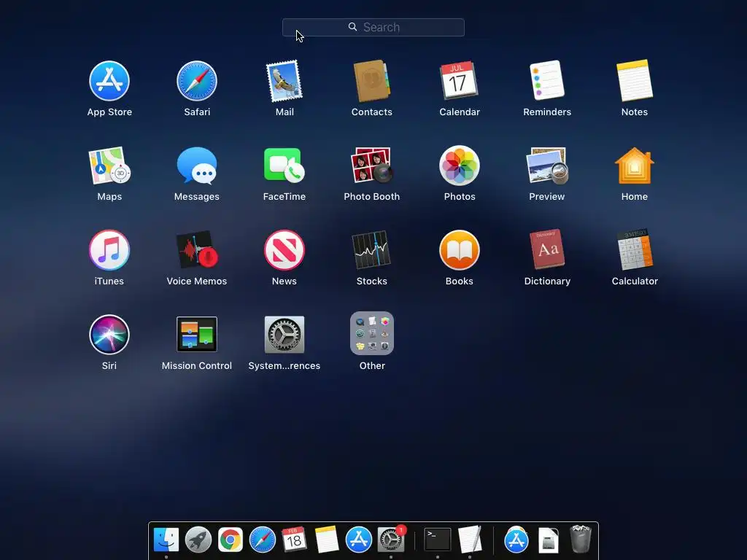This screenshot has height=560, width=747.
Task: Open the Stocks app
Action: pyautogui.click(x=371, y=250)
